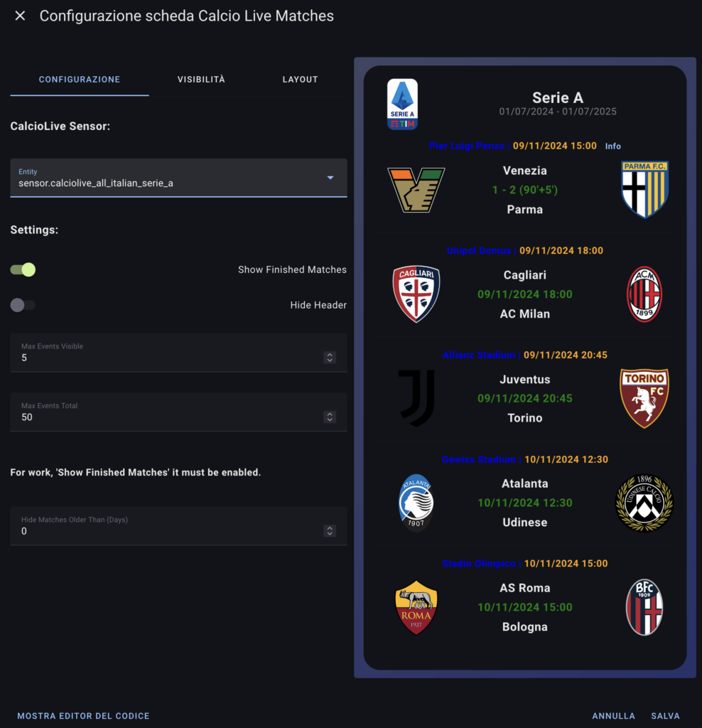This screenshot has height=728, width=702.
Task: Increase the Max Events Visible value
Action: 329,354
